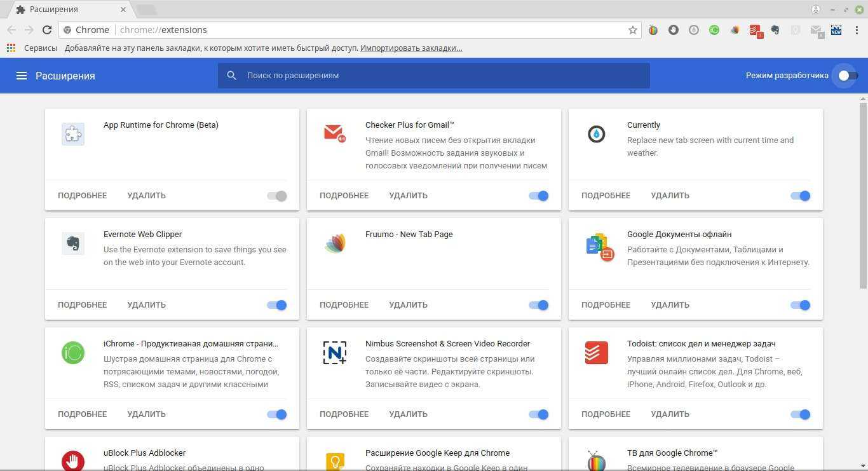The image size is (868, 471).
Task: Click the Google Документы офлайн card icon
Action: click(599, 247)
